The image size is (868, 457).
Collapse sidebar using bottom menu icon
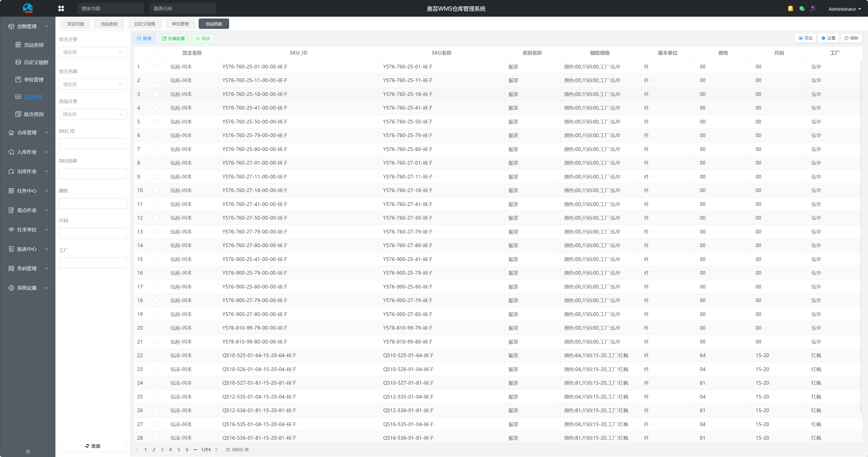tap(28, 451)
